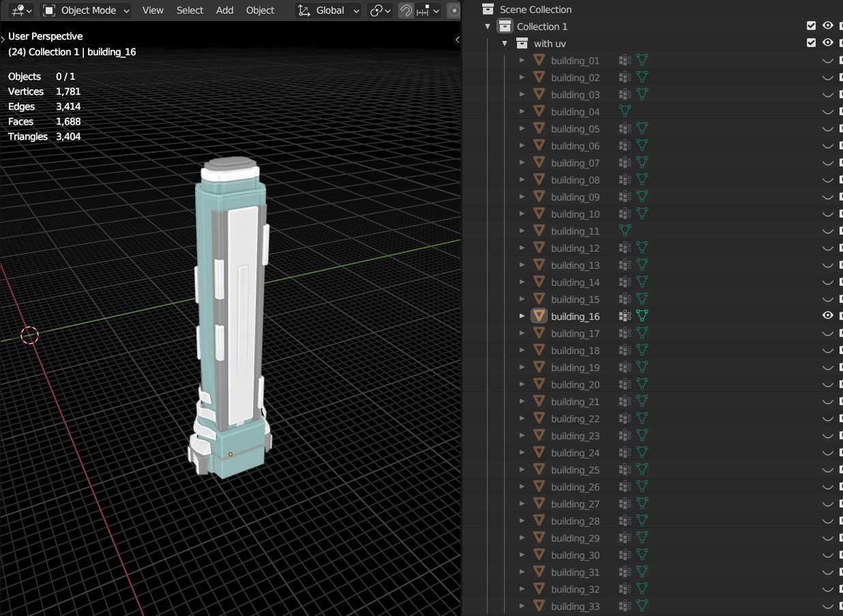Open the View menu
Image resolution: width=843 pixels, height=616 pixels.
pos(153,10)
